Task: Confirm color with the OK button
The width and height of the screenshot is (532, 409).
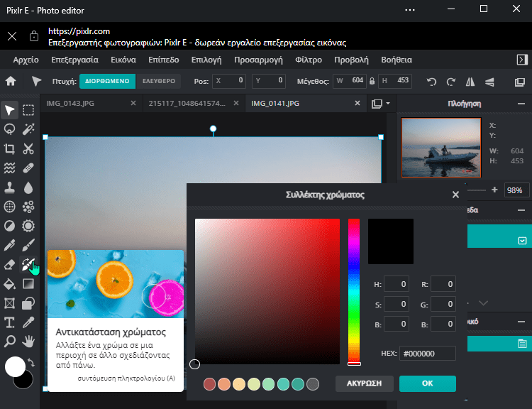Action: (427, 383)
